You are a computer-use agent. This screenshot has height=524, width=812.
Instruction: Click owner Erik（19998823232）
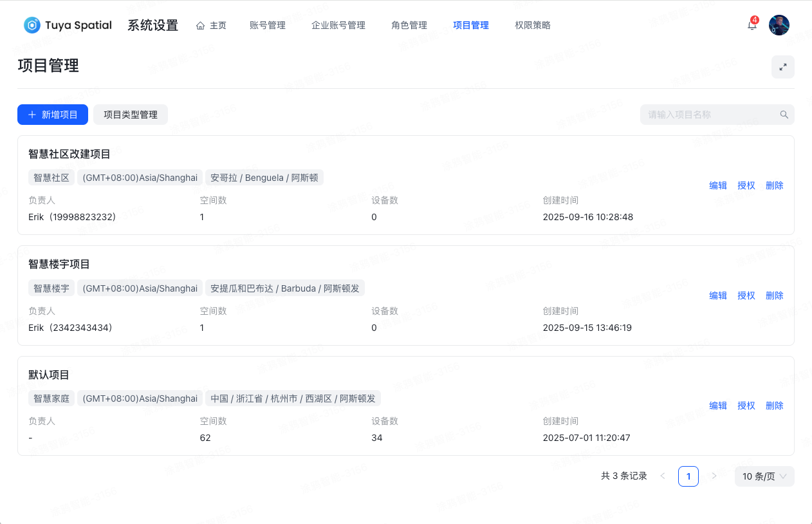pyautogui.click(x=74, y=217)
